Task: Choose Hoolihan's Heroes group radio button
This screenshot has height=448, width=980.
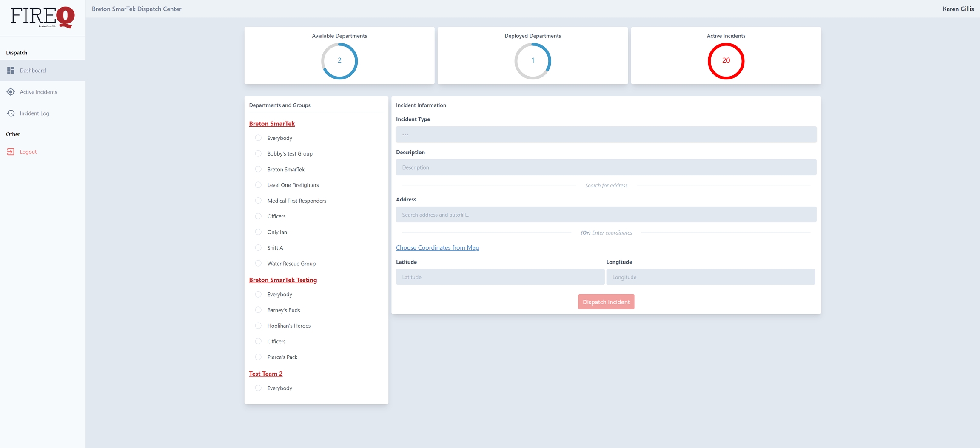Action: click(x=258, y=326)
